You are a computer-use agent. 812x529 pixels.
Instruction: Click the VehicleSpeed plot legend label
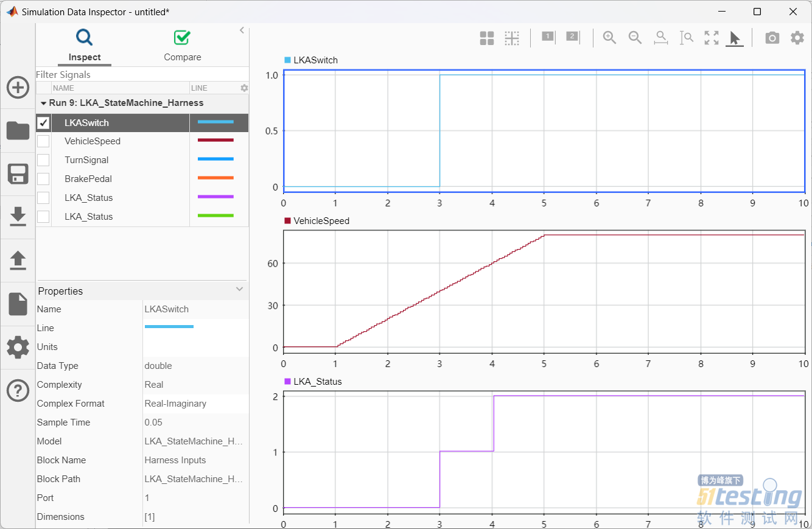coord(321,221)
